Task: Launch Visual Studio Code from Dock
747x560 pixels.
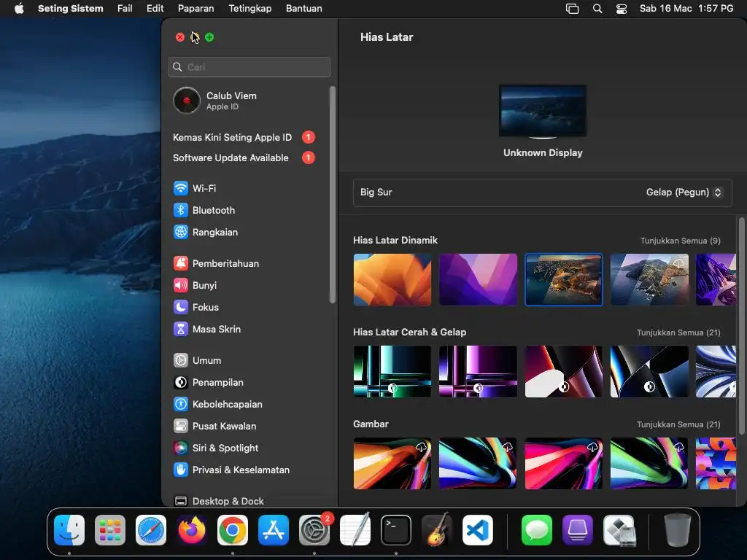Action: coord(477,530)
